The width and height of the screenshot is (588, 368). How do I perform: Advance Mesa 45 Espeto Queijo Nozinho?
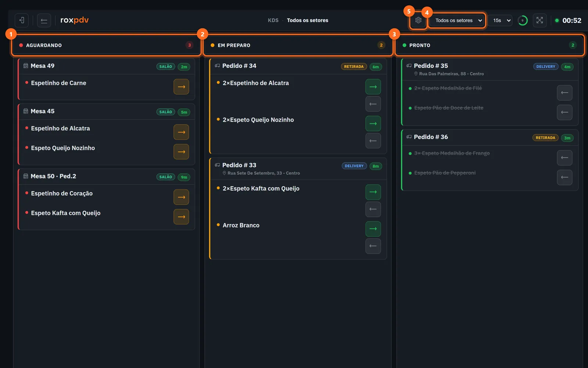[181, 152]
